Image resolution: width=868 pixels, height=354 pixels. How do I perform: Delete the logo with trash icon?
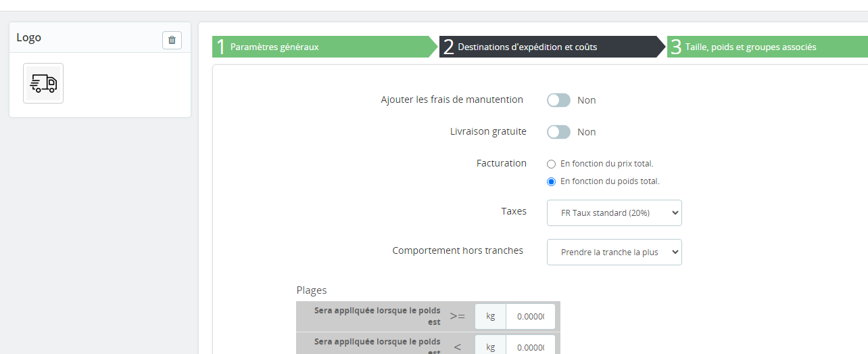(172, 40)
